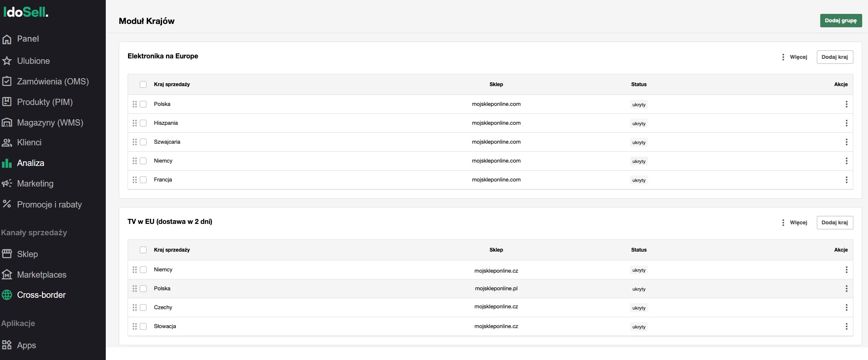
Task: Click the Elektronika na Europe group title
Action: point(163,56)
